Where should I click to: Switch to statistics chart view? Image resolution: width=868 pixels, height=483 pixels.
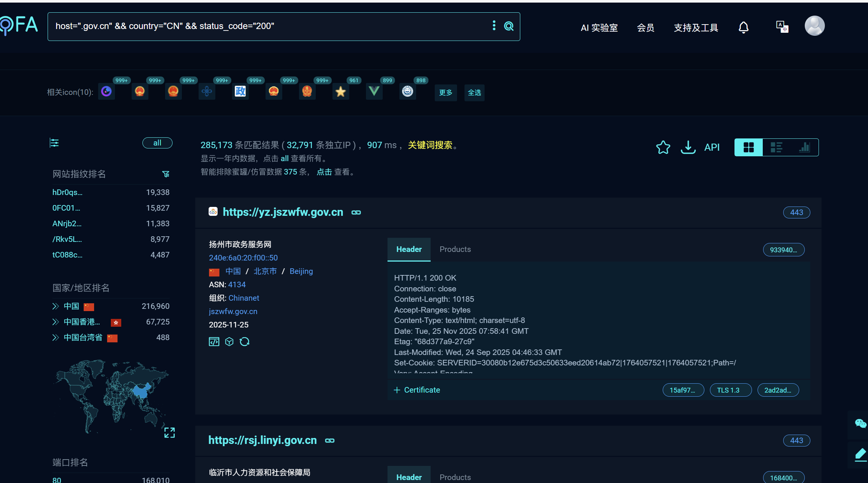click(804, 147)
